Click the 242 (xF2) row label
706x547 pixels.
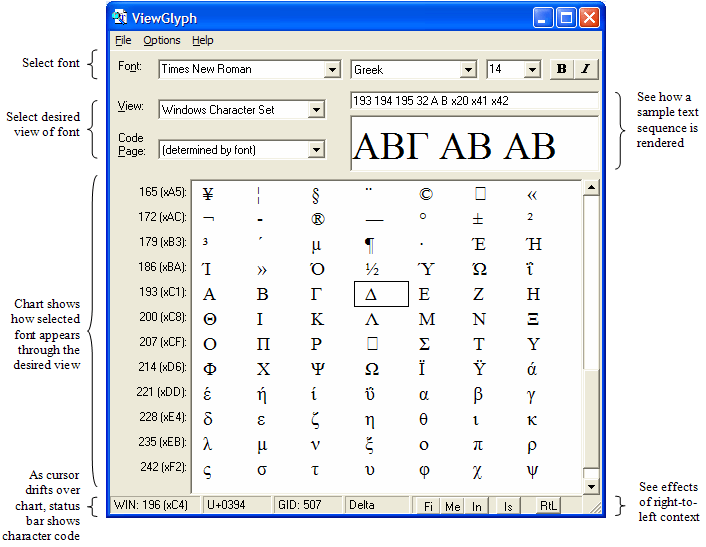pos(163,467)
